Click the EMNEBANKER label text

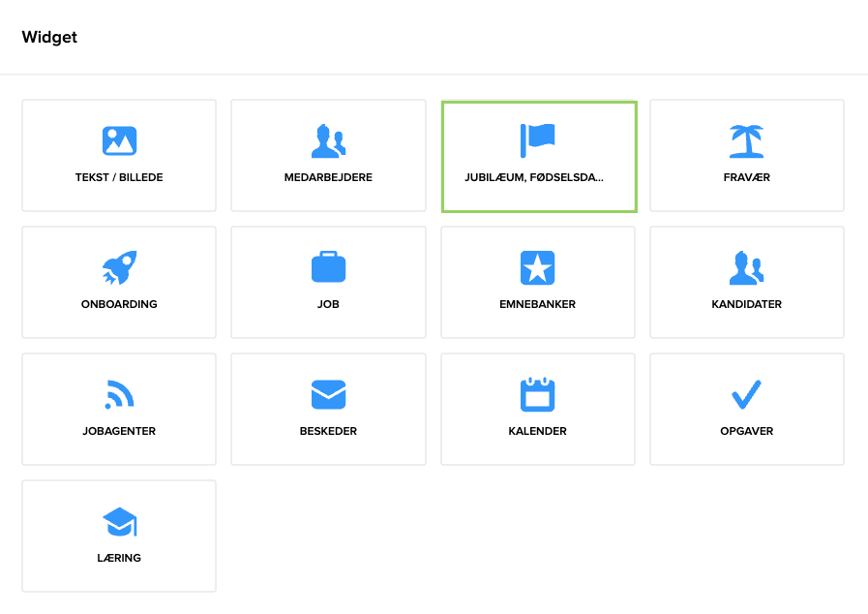tap(537, 304)
